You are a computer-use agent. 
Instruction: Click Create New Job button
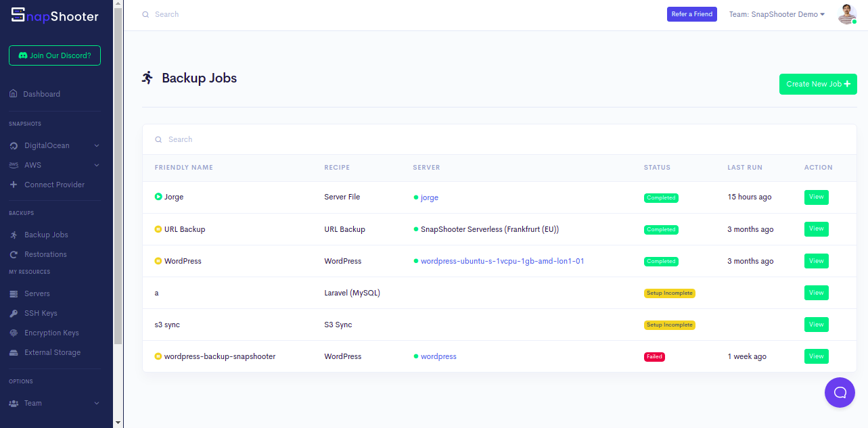pyautogui.click(x=818, y=84)
